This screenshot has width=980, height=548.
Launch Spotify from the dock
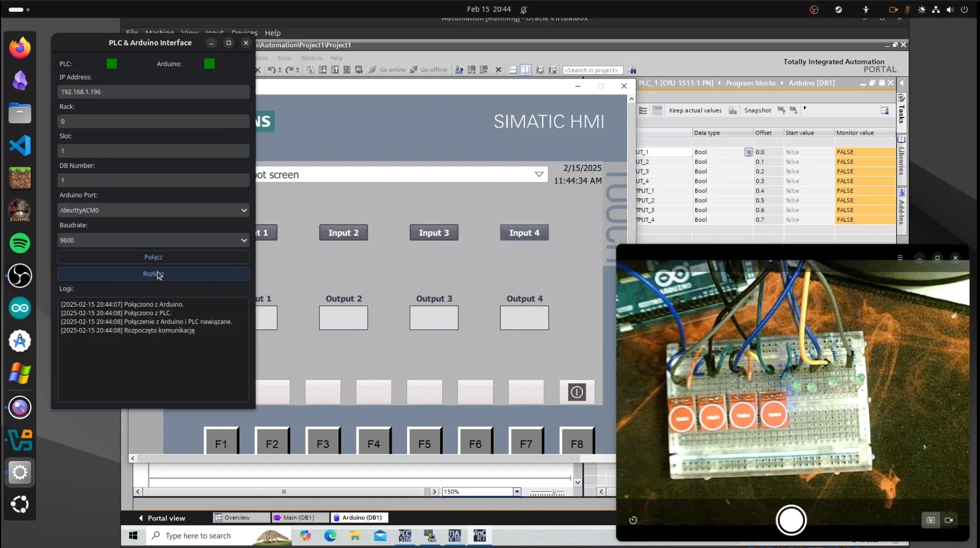coord(20,243)
